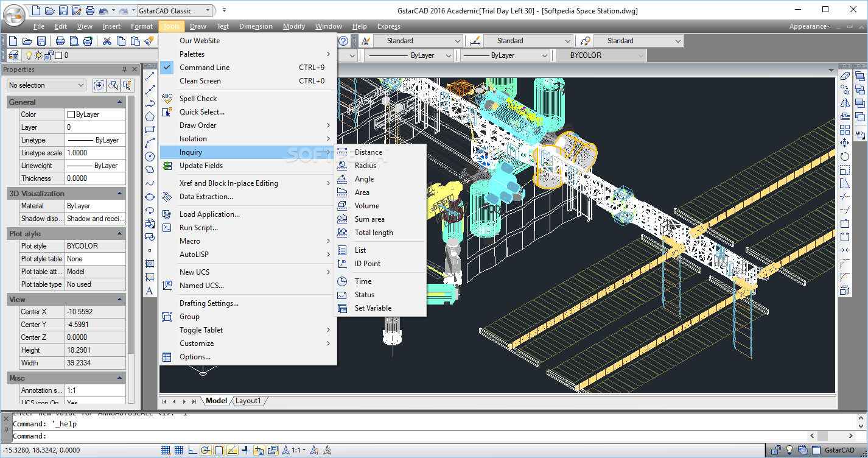The height and width of the screenshot is (458, 868).
Task: Click the Save icon in quick access bar
Action: (63, 10)
